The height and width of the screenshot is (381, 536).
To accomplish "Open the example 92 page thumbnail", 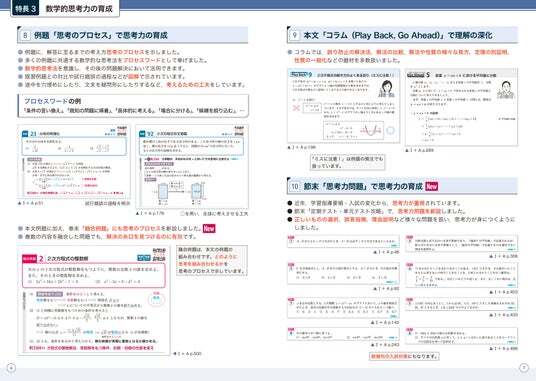I will pos(192,167).
